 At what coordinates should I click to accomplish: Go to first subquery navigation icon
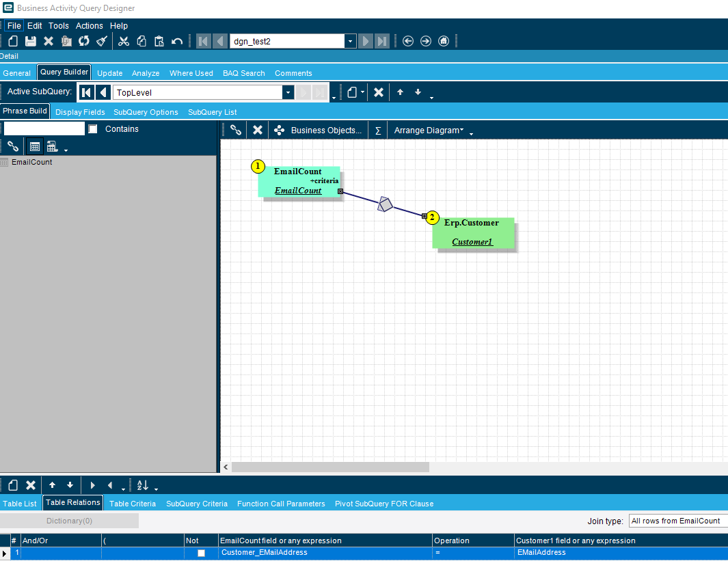coord(86,92)
